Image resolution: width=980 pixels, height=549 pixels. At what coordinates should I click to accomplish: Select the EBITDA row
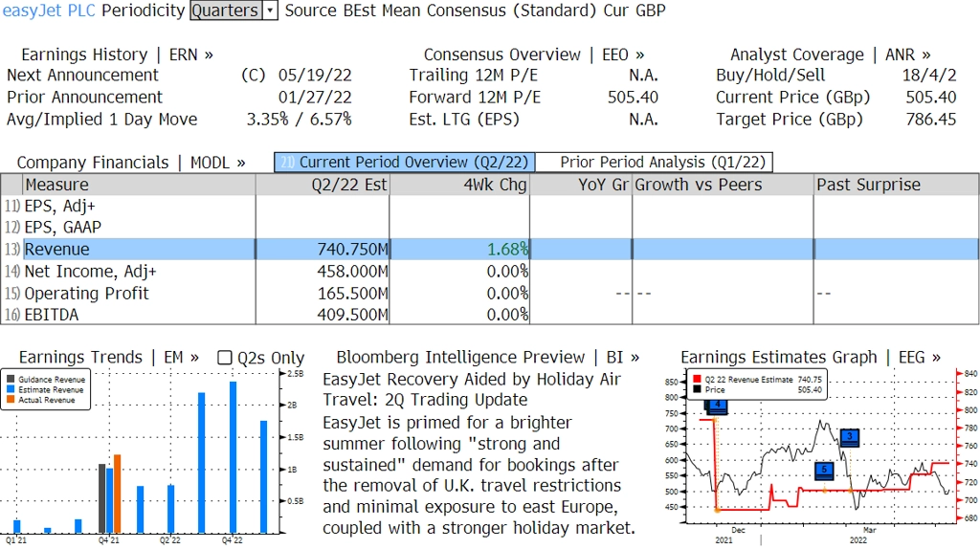[489, 314]
